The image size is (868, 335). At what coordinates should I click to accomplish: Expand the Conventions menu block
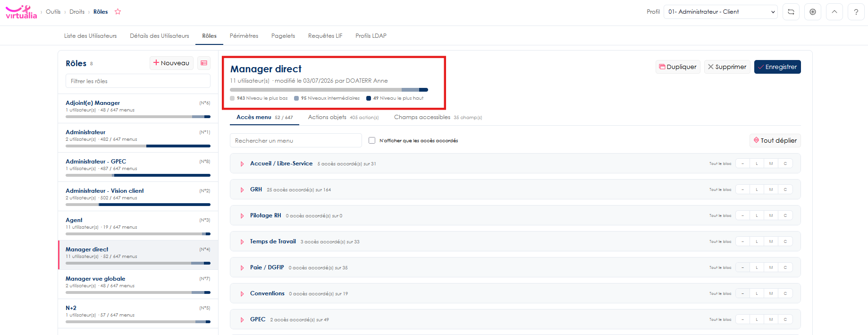[242, 294]
